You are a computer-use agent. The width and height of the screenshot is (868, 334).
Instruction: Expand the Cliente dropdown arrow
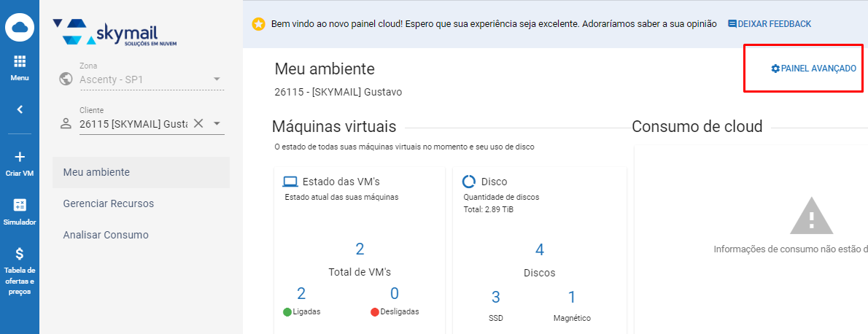(x=217, y=123)
